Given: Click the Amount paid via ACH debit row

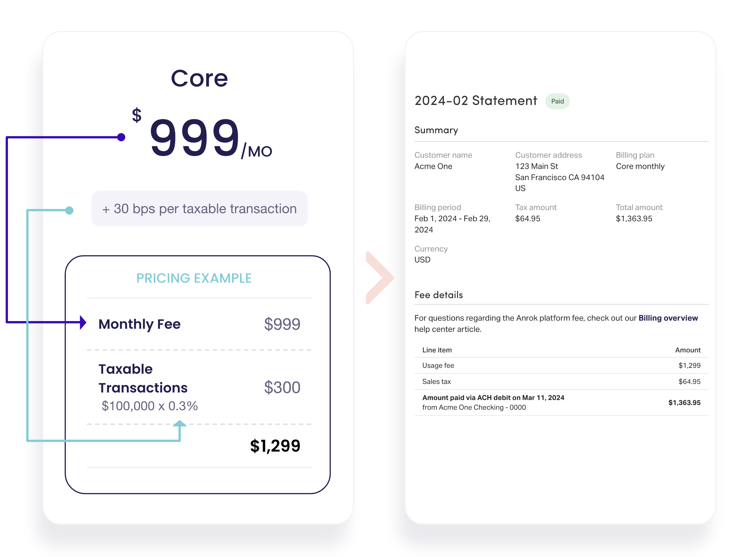Looking at the screenshot, I should (561, 403).
